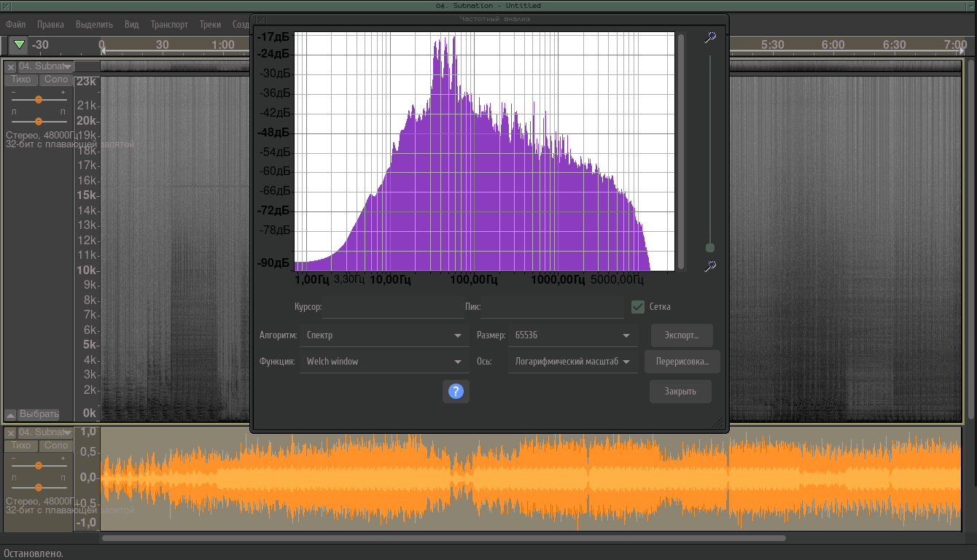977x560 pixels.
Task: Click the Курсор readout field
Action: tap(393, 307)
